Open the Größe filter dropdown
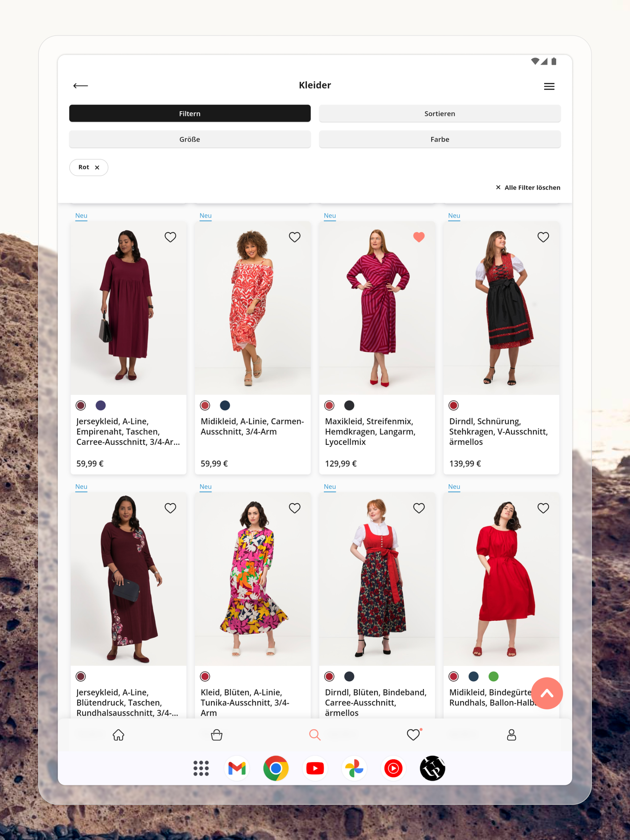630x840 pixels. [x=189, y=139]
